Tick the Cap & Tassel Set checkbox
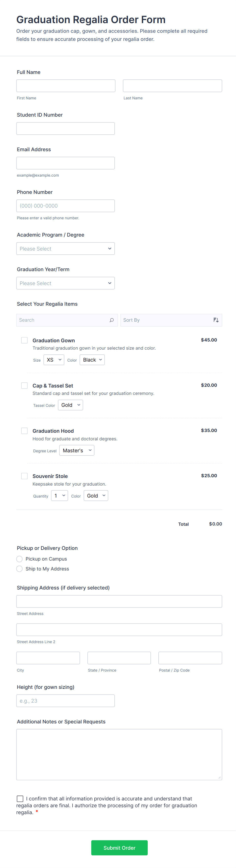The height and width of the screenshot is (868, 236). 24,385
